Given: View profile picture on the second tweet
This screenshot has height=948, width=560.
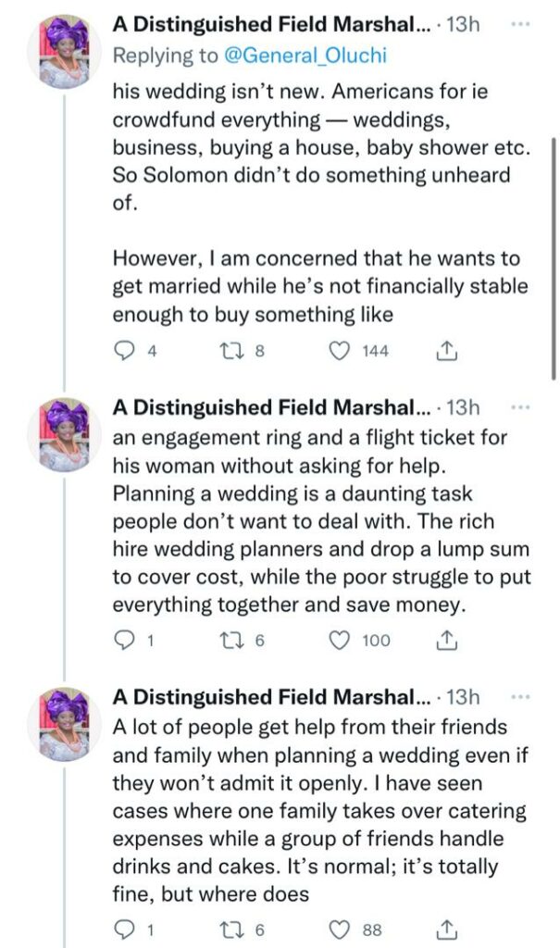Looking at the screenshot, I should (64, 434).
